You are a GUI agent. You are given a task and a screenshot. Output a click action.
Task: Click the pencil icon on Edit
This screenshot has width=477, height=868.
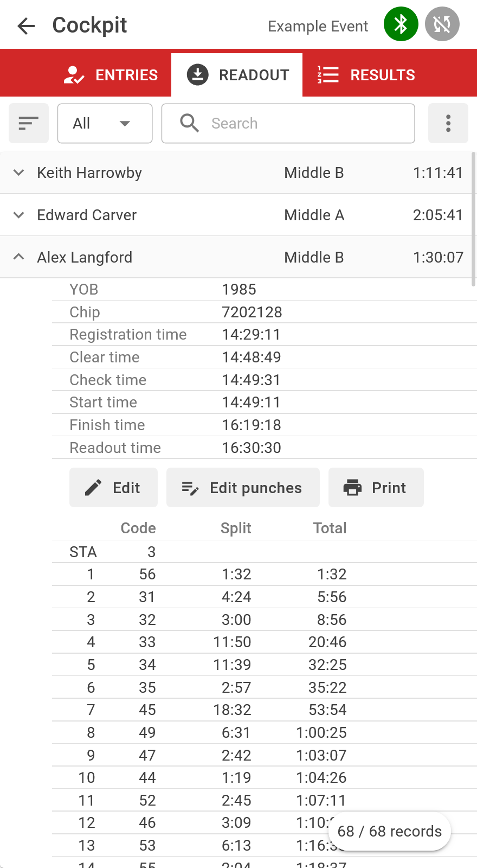(93, 488)
